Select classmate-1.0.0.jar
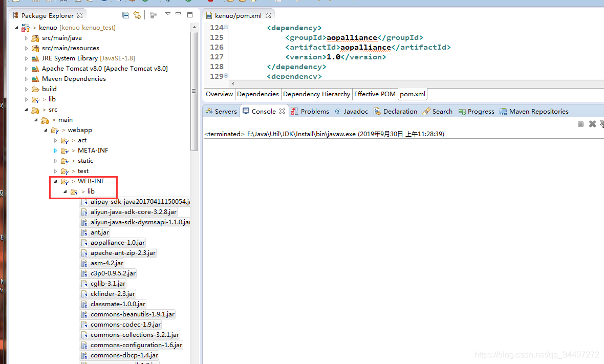Viewport: 604px width, 364px height. pyautogui.click(x=113, y=304)
